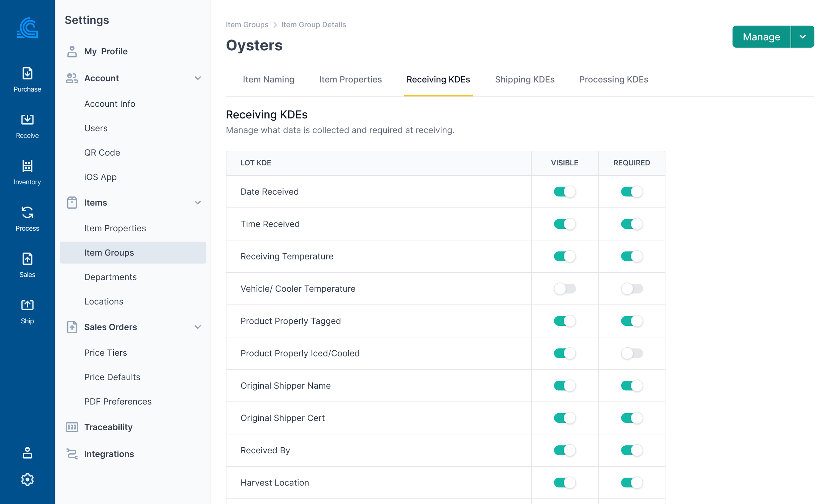This screenshot has height=504, width=829.
Task: Collapse the Sales Orders section chevron
Action: 198,327
